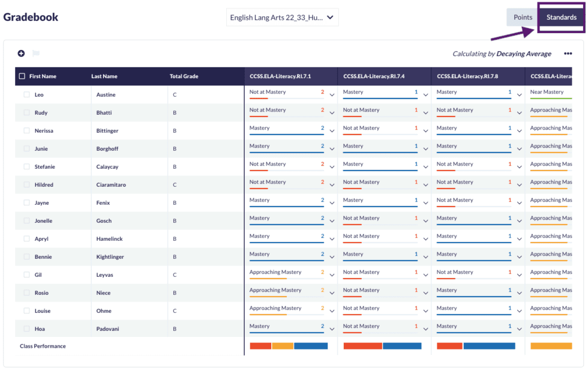Expand Junie's RI.7.4 Mastery score chevron
Screen dimensions: 588x373
coord(425,149)
